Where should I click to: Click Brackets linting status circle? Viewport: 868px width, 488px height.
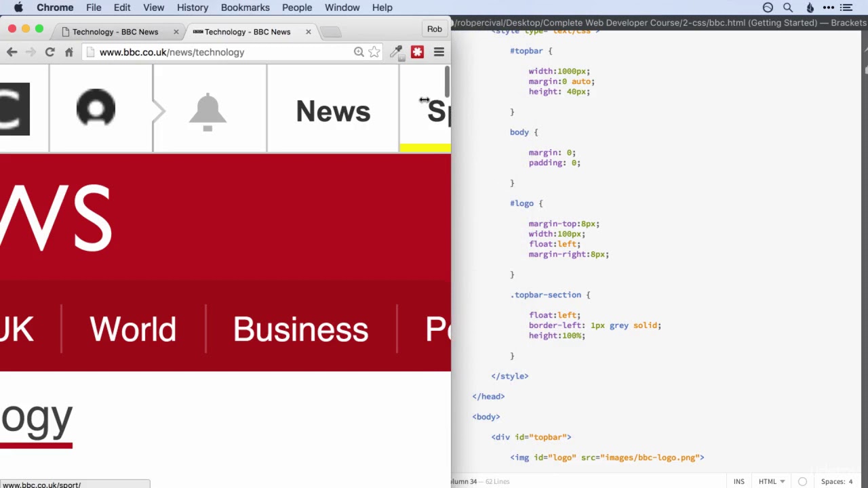pyautogui.click(x=802, y=482)
